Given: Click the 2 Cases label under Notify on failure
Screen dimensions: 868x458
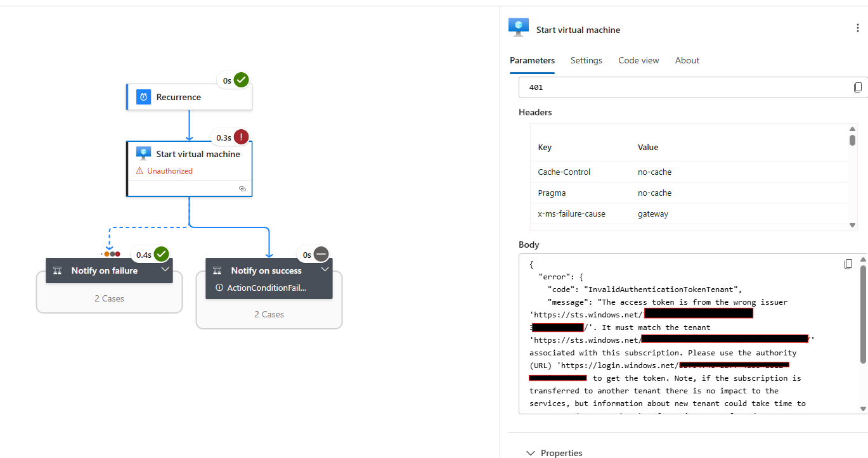Looking at the screenshot, I should [x=109, y=298].
